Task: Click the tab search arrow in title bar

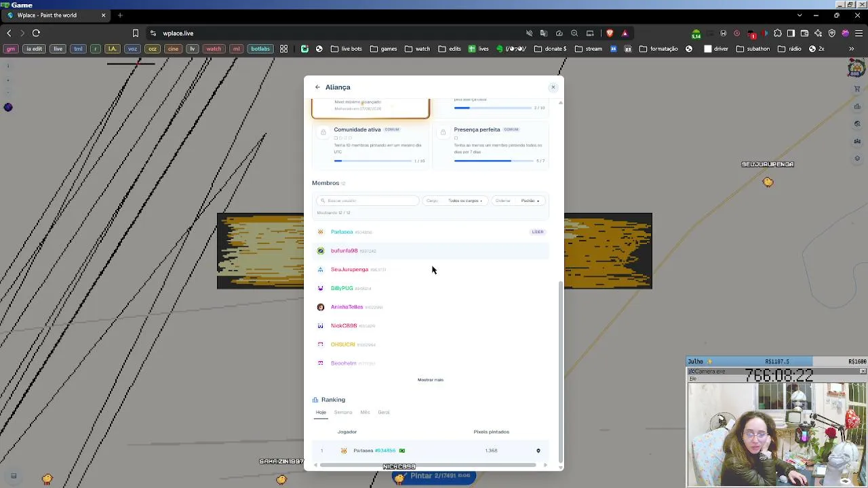Action: coord(800,15)
